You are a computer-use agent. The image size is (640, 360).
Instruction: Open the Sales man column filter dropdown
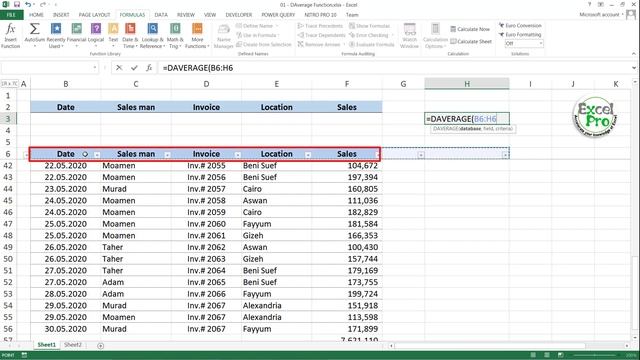[x=167, y=155]
